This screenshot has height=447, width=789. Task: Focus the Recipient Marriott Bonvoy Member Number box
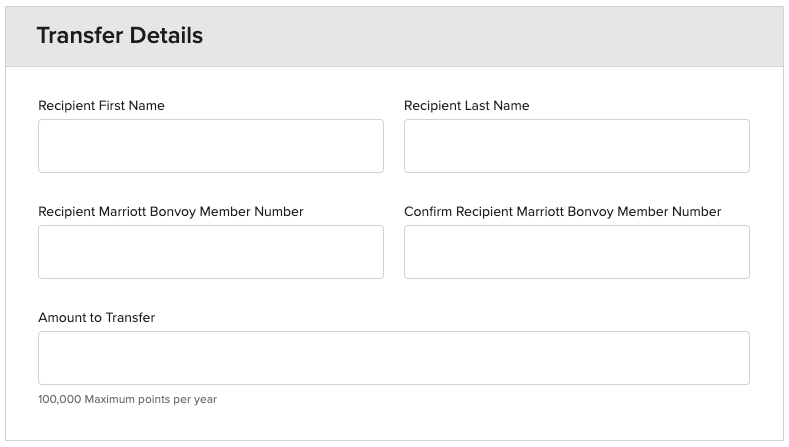click(210, 252)
